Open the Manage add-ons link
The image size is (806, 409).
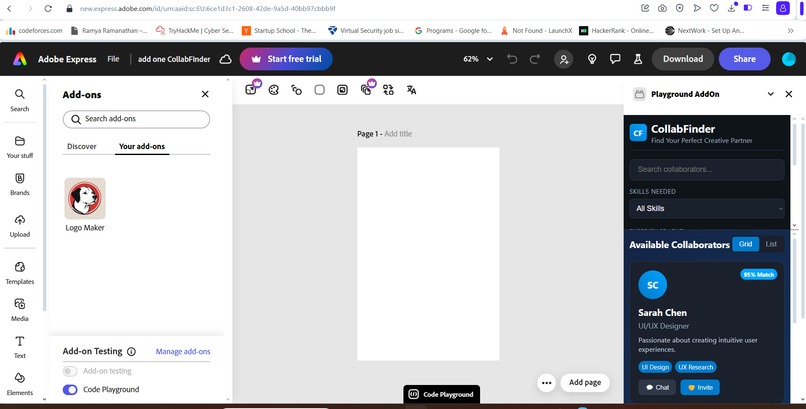(183, 351)
